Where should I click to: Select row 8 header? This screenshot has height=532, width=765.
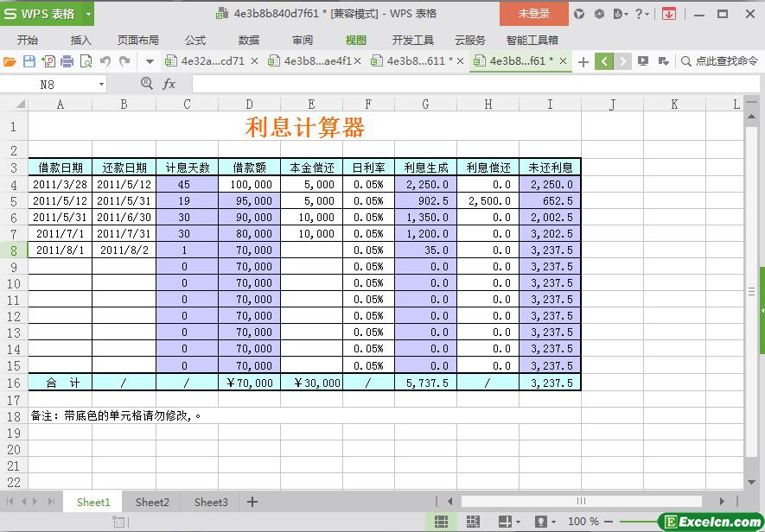14,250
